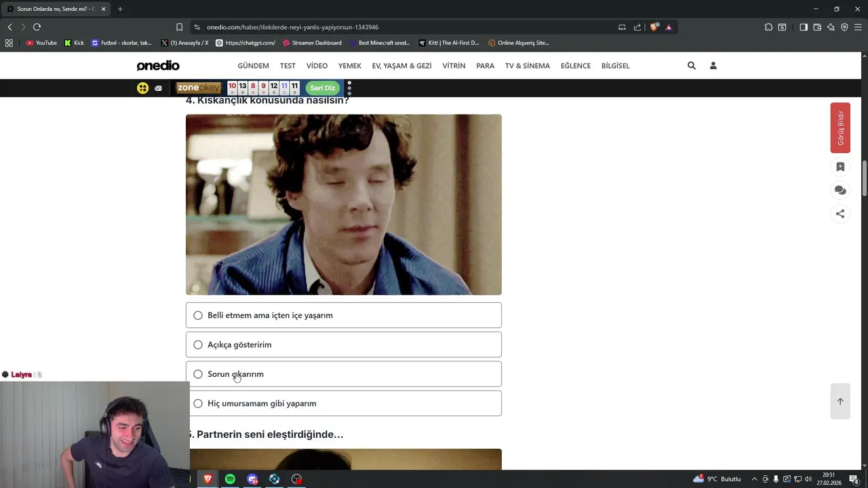The image size is (868, 488).
Task: Click the yellow okey game icon in banner
Action: pyautogui.click(x=142, y=87)
